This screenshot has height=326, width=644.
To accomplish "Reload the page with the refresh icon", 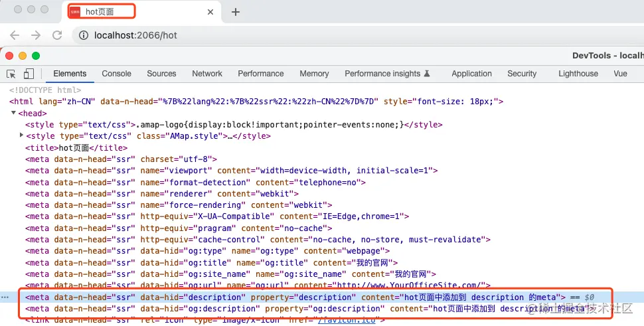I will pyautogui.click(x=57, y=35).
